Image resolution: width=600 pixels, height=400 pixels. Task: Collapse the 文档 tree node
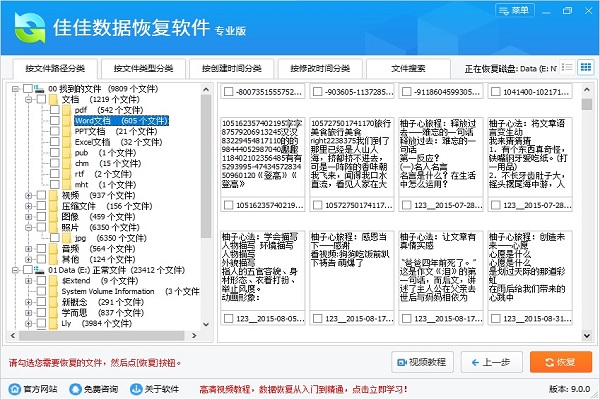click(29, 100)
